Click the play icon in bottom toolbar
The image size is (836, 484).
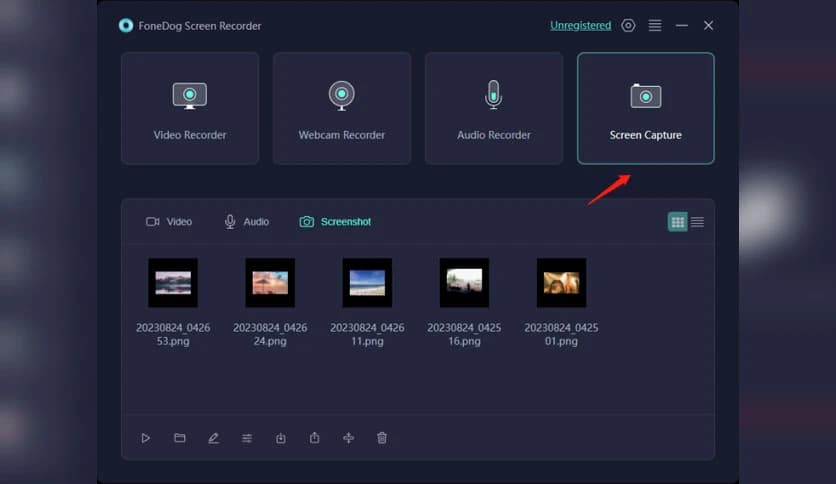pos(146,438)
